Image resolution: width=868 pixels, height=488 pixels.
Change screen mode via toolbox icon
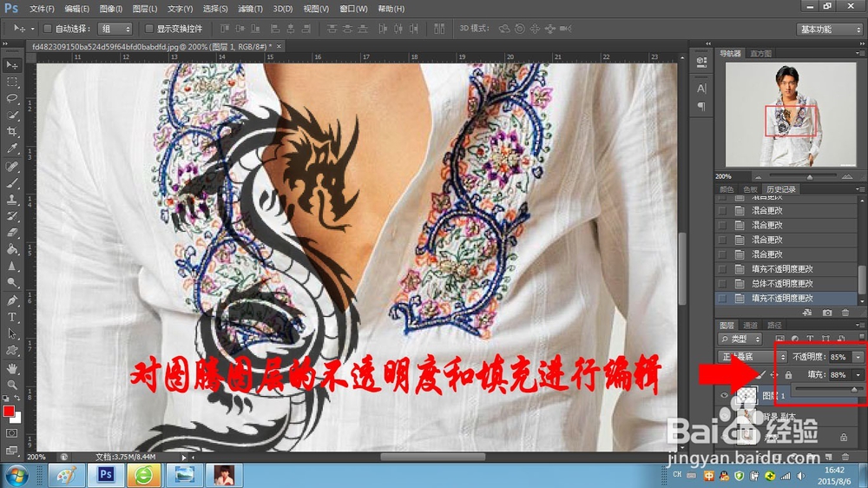[11, 451]
